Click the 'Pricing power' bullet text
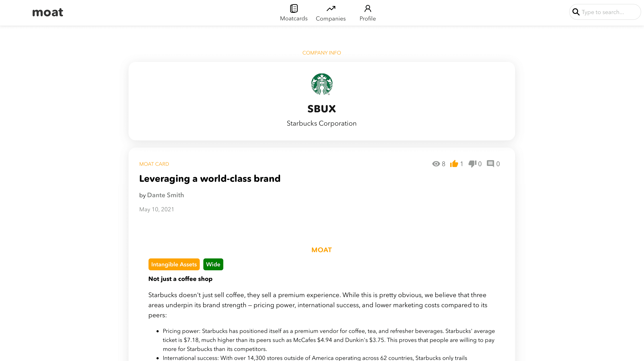The width and height of the screenshot is (644, 361). click(329, 340)
